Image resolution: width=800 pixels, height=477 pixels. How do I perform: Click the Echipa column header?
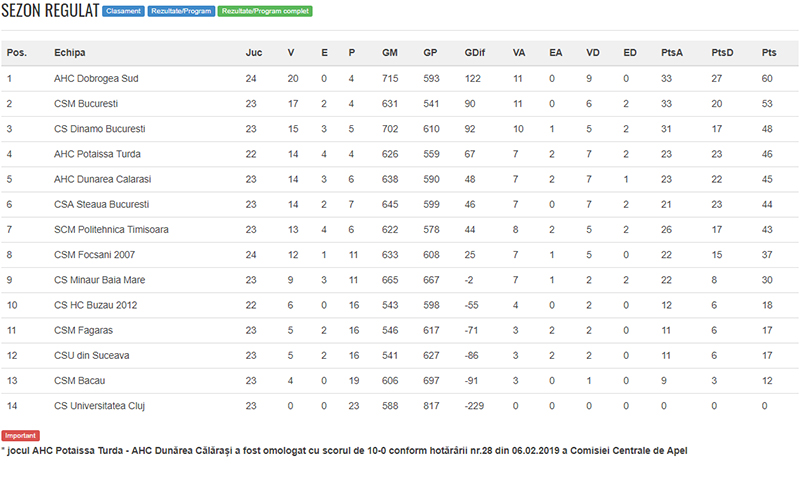[70, 51]
